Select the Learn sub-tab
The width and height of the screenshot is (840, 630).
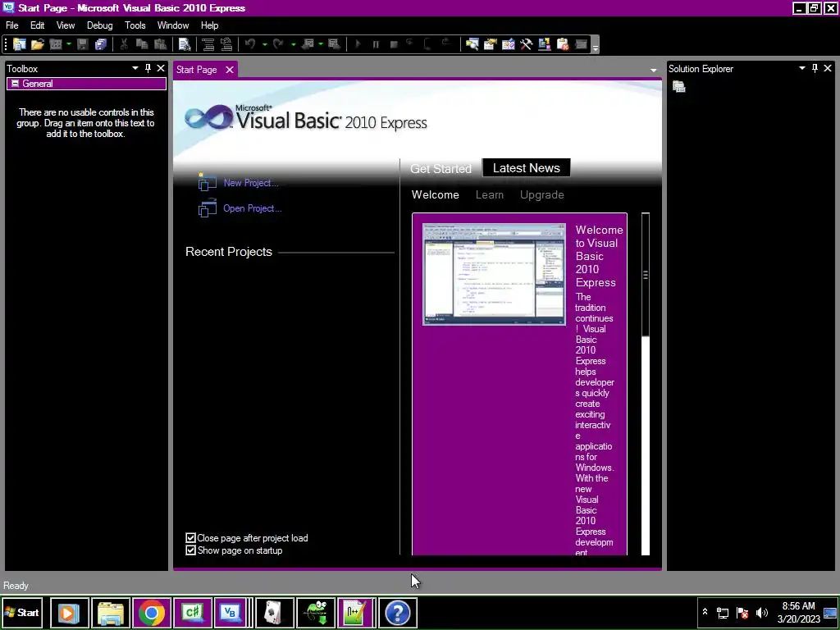(x=490, y=194)
